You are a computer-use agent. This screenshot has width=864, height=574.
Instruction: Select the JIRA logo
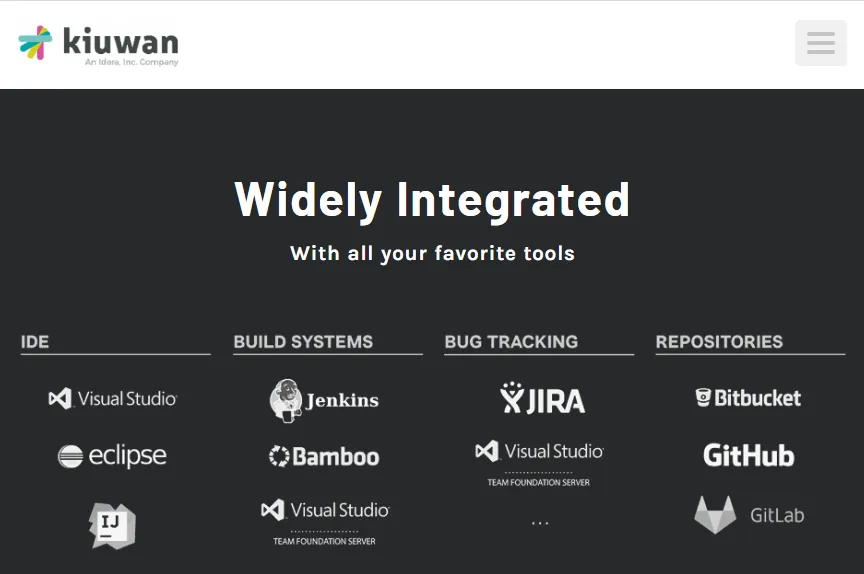point(542,398)
